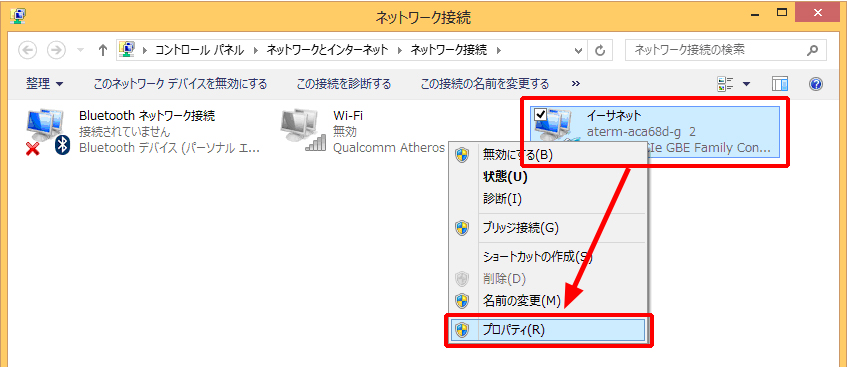847x367 pixels.
Task: Click ネットワーク接続 breadcrumb segment
Action: (x=449, y=50)
